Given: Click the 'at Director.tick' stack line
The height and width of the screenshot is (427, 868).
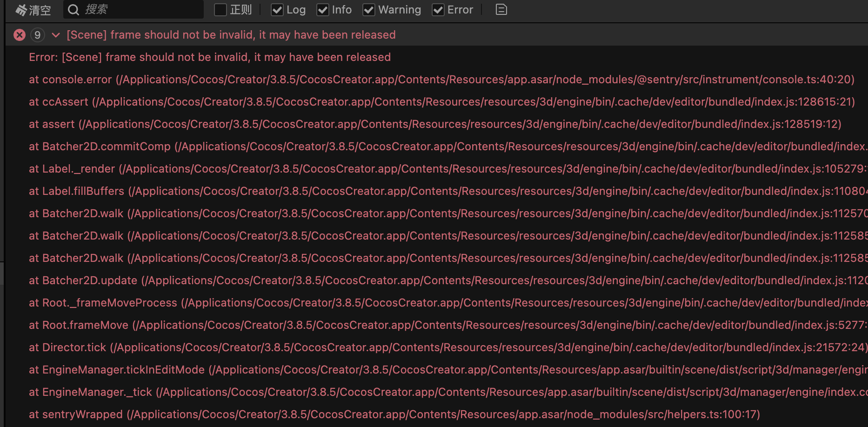Looking at the screenshot, I should 448,347.
